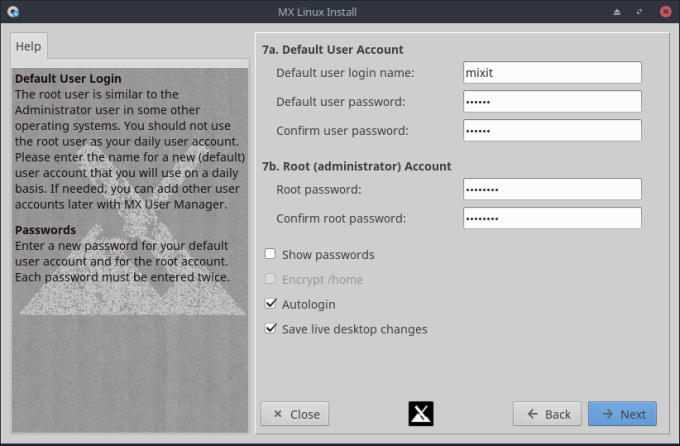The width and height of the screenshot is (680, 446).
Task: Switch to the Help tab
Action: pyautogui.click(x=29, y=46)
